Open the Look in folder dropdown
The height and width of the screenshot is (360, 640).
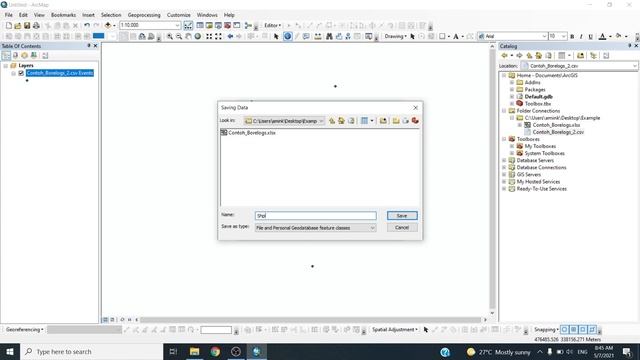pos(321,121)
